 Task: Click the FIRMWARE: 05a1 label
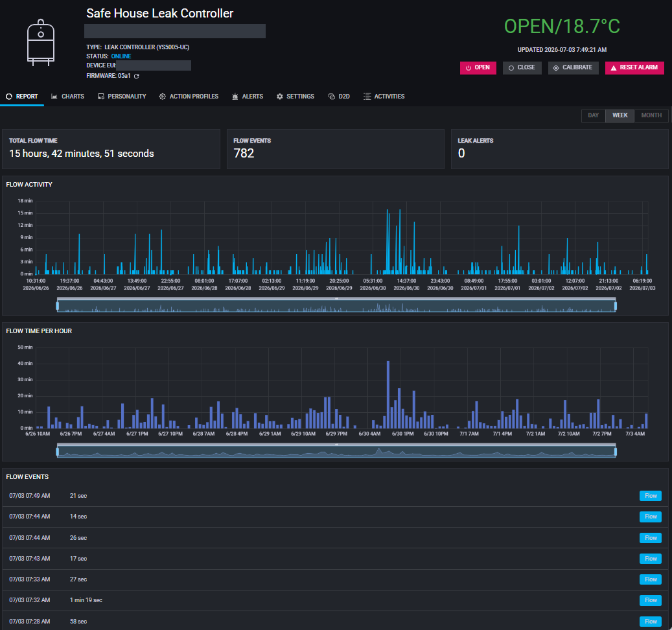(x=108, y=76)
